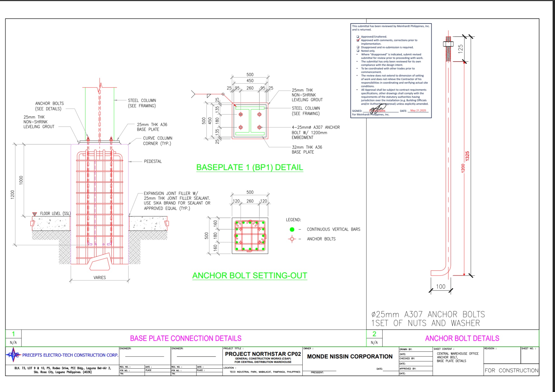This screenshot has height=392, width=555.
Task: Click the green continuous vertical bars legend dot
Action: coord(292,229)
